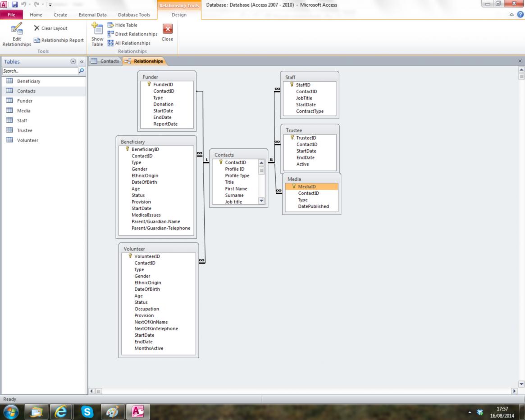The width and height of the screenshot is (525, 420).
Task: Minimize the ribbon using the chevron
Action: [x=511, y=15]
